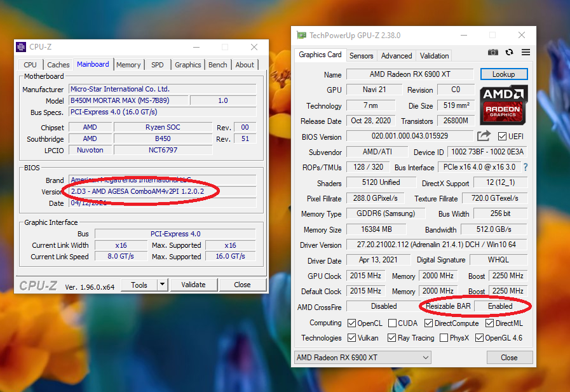Switch to the CPU tab in CPU-Z
This screenshot has height=392, width=570.
pos(30,65)
